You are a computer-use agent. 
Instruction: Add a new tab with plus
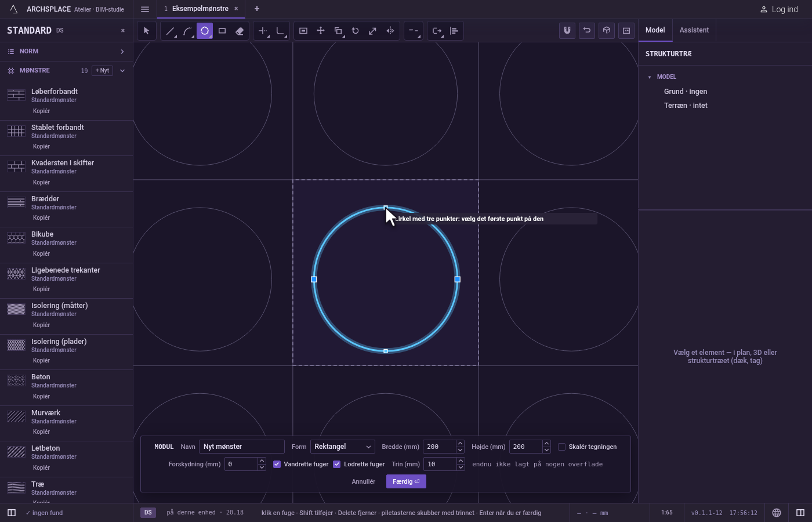point(257,9)
